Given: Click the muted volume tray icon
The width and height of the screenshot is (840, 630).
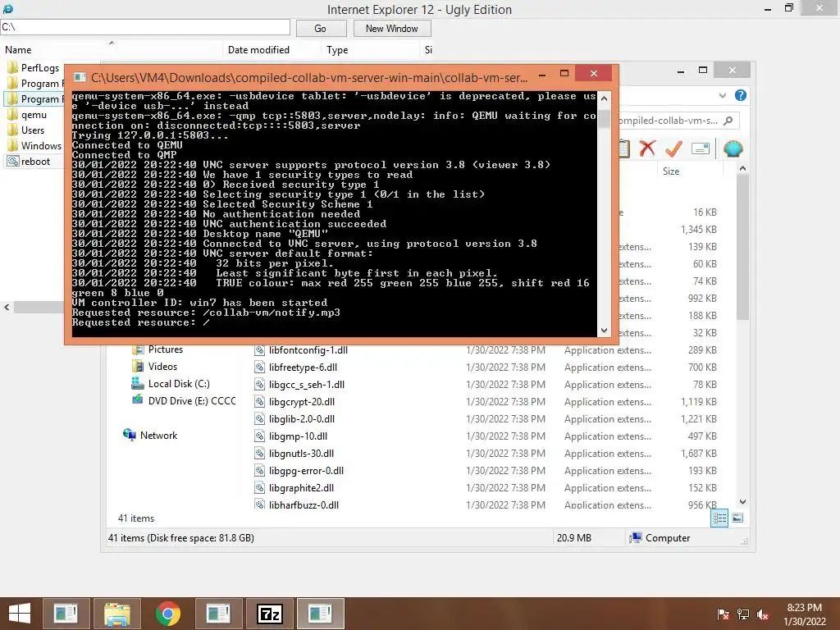Looking at the screenshot, I should 763,614.
